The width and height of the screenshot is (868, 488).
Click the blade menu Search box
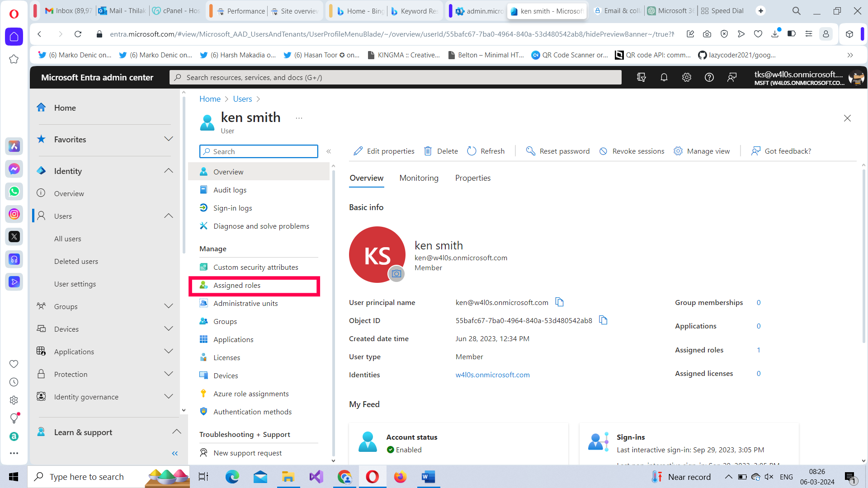[259, 151]
